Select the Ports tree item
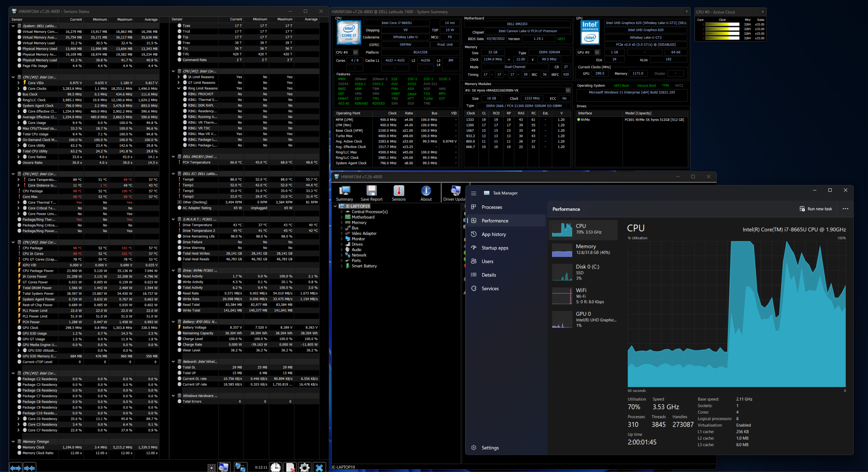This screenshot has height=472, width=868. (x=356, y=261)
